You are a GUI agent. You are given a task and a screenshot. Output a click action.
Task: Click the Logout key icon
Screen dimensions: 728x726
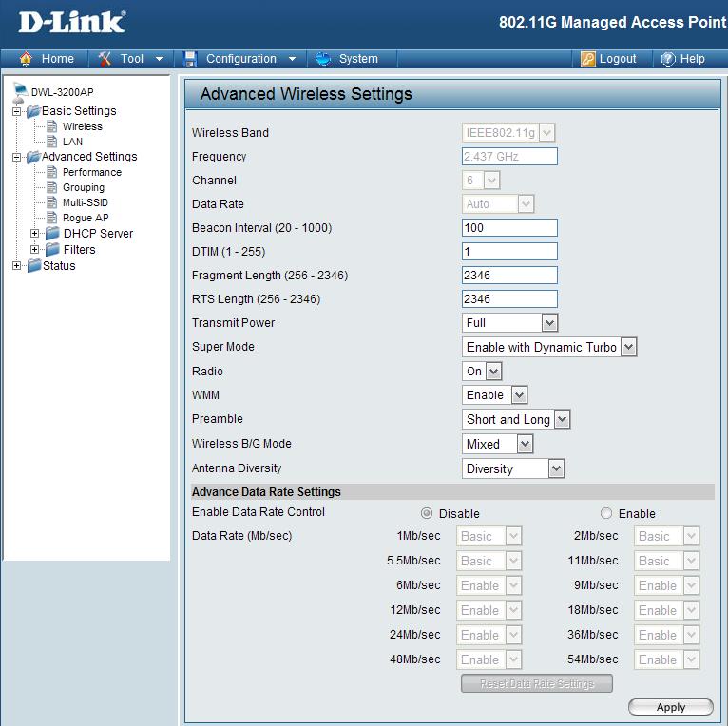pos(587,59)
